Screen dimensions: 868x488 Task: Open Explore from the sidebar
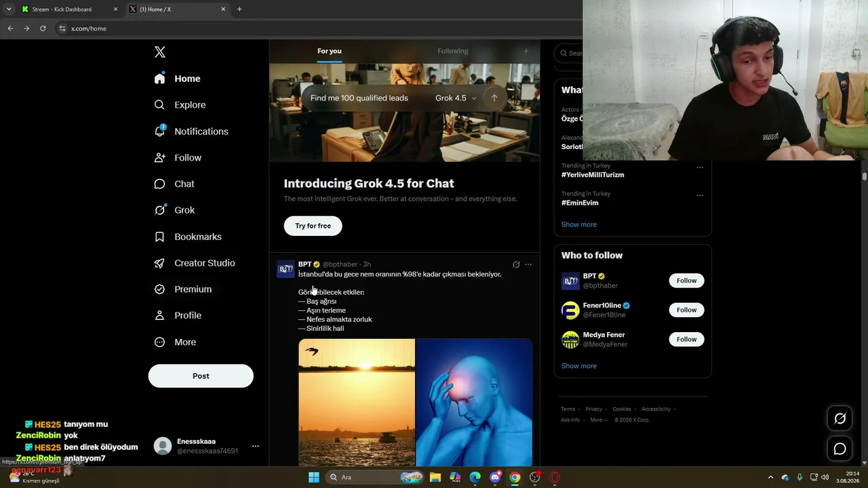pyautogui.click(x=180, y=105)
